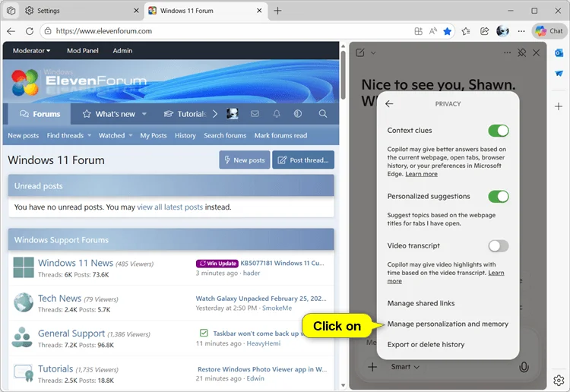Open the Edge profile avatar
The height and width of the screenshot is (392, 570).
502,31
